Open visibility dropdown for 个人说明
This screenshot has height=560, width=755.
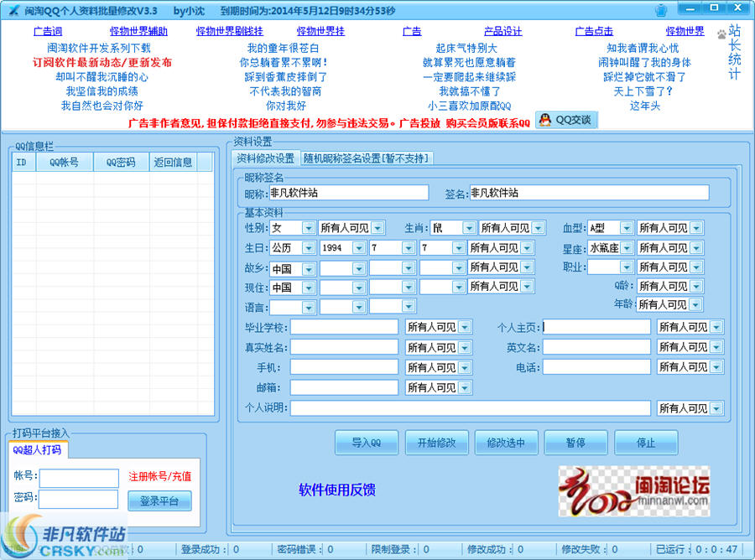point(690,408)
